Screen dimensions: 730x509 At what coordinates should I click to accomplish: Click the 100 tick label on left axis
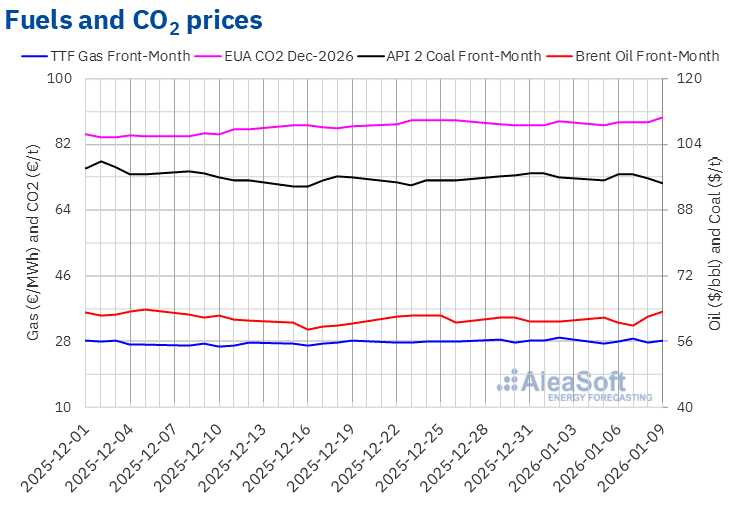[60, 79]
